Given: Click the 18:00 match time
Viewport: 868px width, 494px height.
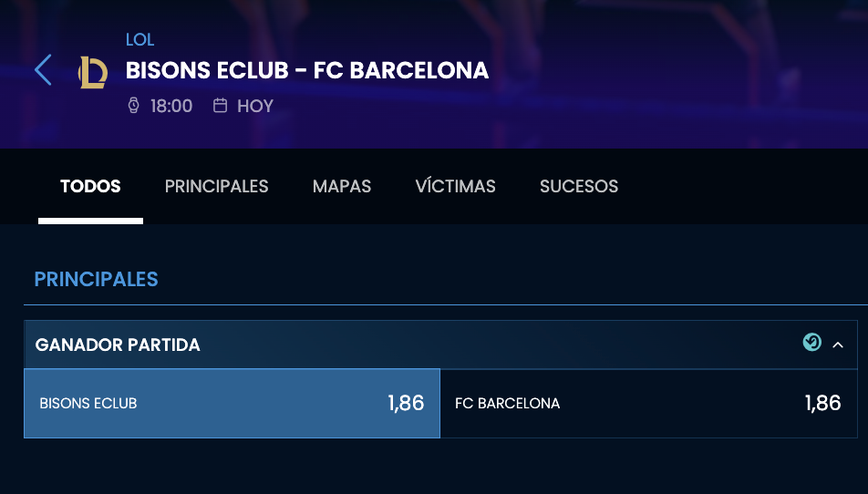Looking at the screenshot, I should point(171,106).
